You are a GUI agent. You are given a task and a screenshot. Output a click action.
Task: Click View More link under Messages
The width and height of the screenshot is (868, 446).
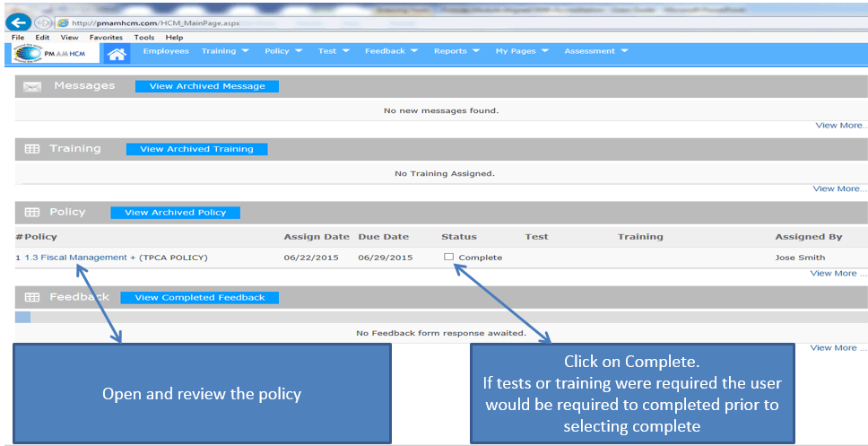pyautogui.click(x=840, y=126)
